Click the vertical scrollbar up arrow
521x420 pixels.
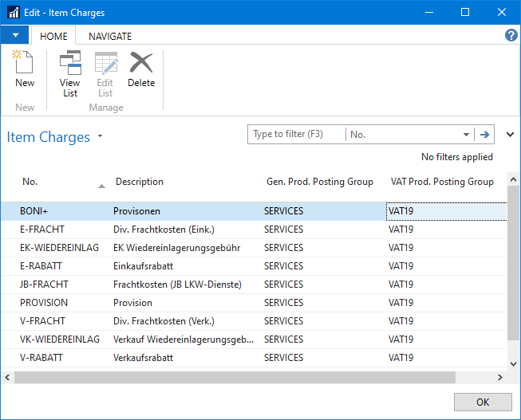click(x=513, y=179)
